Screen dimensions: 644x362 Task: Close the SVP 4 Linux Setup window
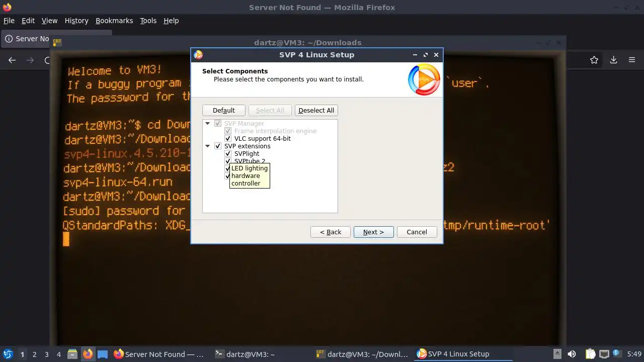(436, 55)
